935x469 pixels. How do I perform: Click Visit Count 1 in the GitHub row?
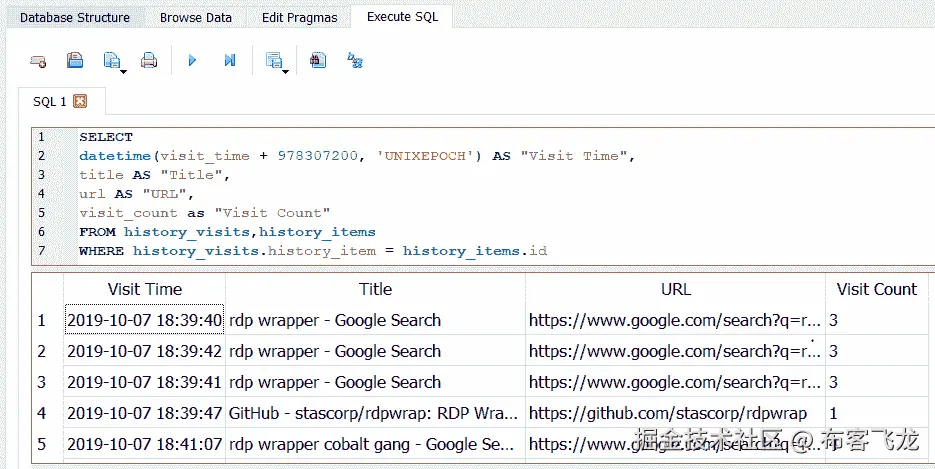(x=877, y=413)
